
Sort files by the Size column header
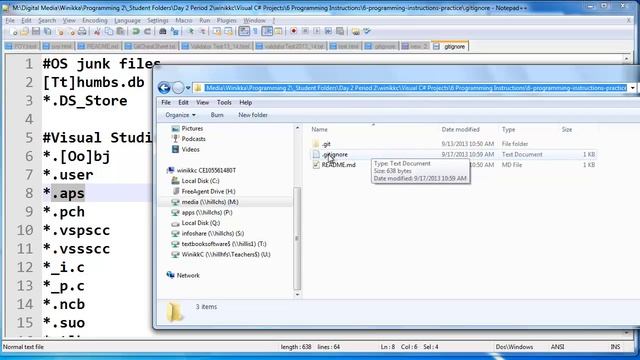point(567,129)
